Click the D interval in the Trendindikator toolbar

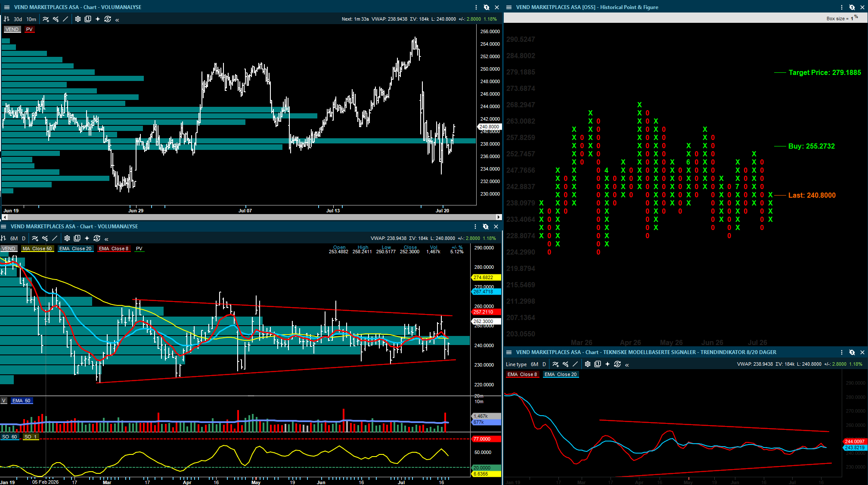[x=544, y=364]
